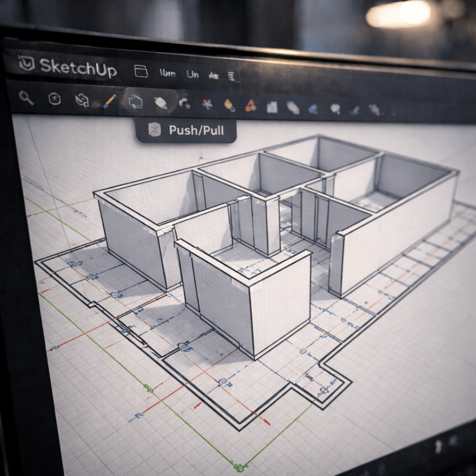Select the Pencil drawing tool
Screen dimensions: 476x476
pyautogui.click(x=109, y=101)
